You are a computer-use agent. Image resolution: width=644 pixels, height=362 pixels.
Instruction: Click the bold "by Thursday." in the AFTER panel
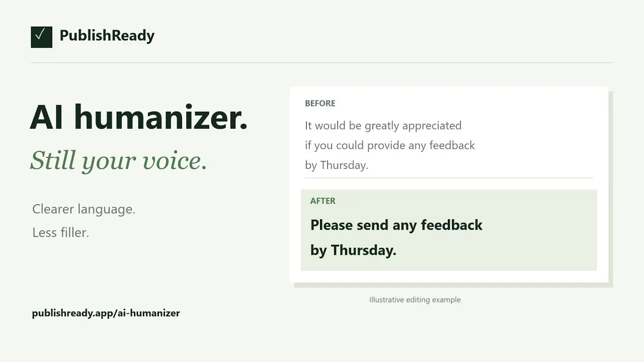pos(353,250)
